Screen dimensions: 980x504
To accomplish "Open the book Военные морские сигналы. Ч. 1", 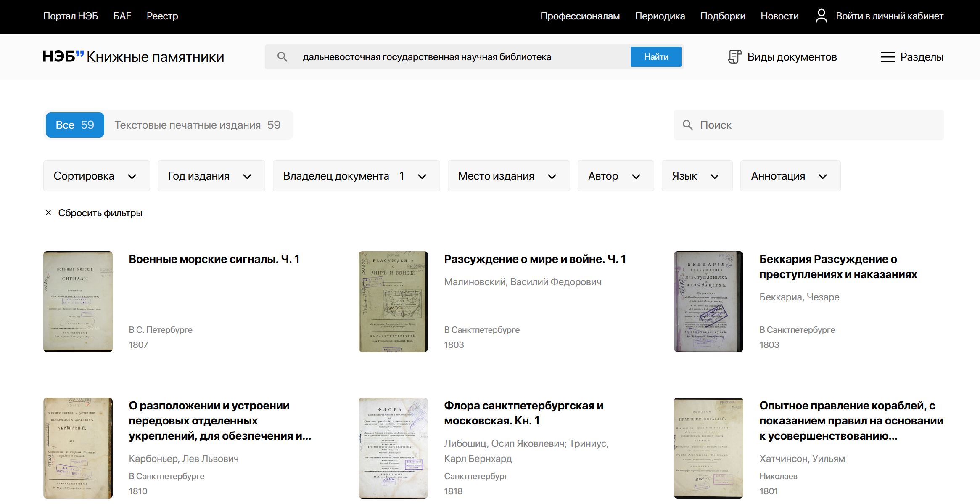I will pyautogui.click(x=214, y=259).
